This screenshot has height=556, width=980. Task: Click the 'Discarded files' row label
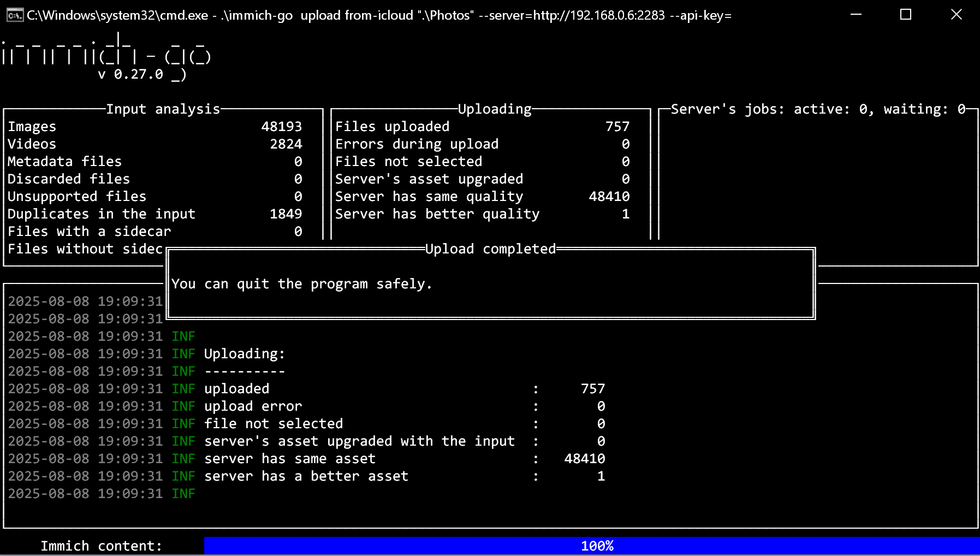69,179
